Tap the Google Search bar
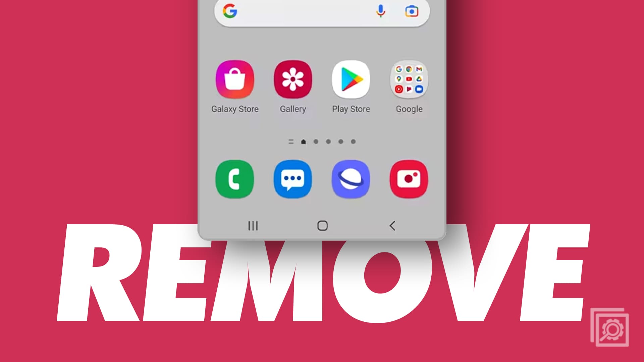 coord(322,11)
